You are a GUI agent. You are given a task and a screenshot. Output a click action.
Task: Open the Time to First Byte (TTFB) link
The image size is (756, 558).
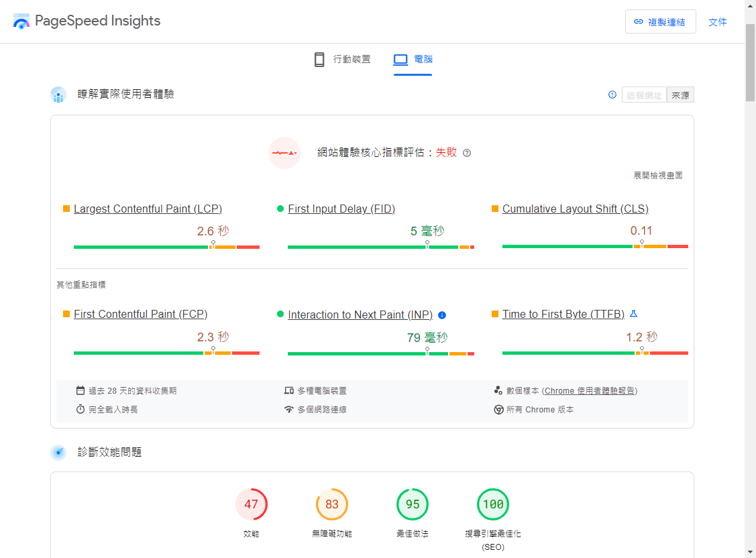(x=563, y=314)
